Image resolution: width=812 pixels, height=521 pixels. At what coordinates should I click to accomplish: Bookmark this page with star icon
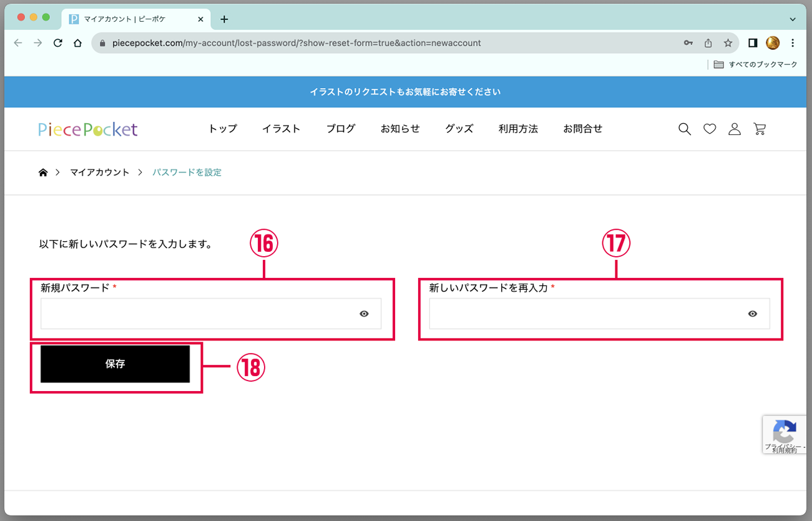(728, 43)
